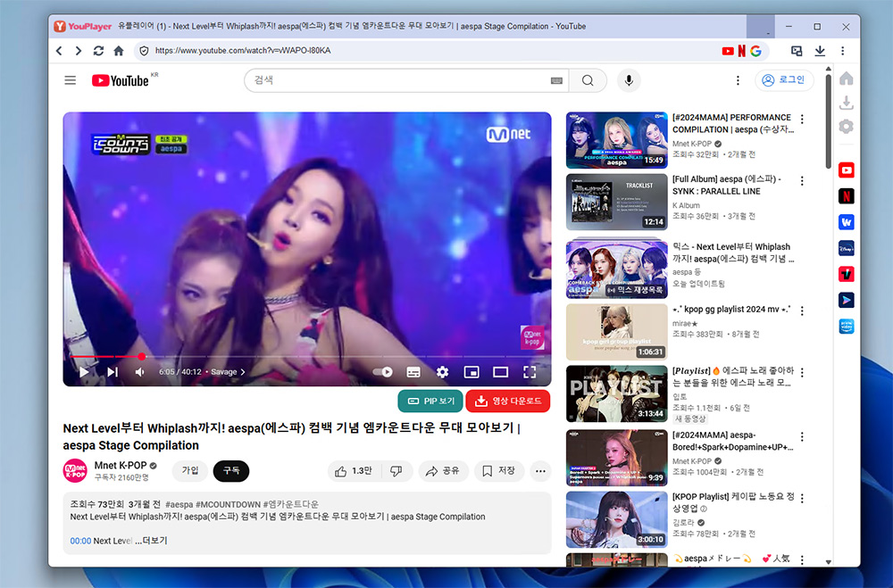This screenshot has height=588, width=893.
Task: Switch to miniplayer mode
Action: tap(472, 372)
